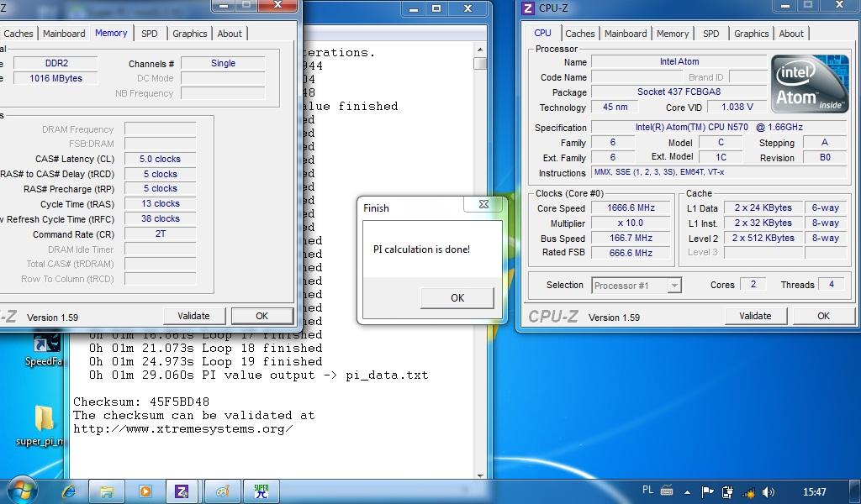
Task: Open the on-screen keyboard tray icon
Action: point(667,491)
